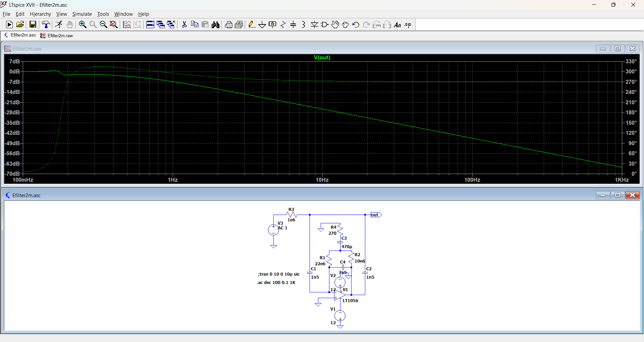Tile windows using the tile icon
Viewport: 644px width, 342px height.
[150, 24]
